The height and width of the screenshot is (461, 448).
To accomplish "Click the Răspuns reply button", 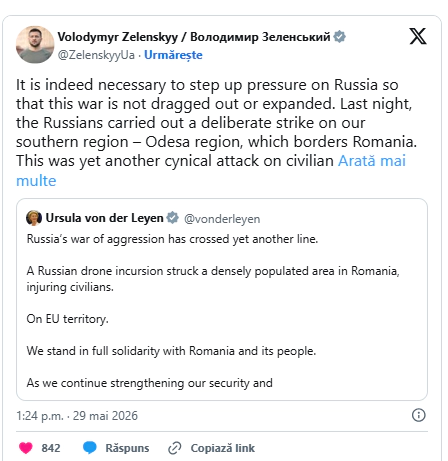I will pyautogui.click(x=127, y=448).
